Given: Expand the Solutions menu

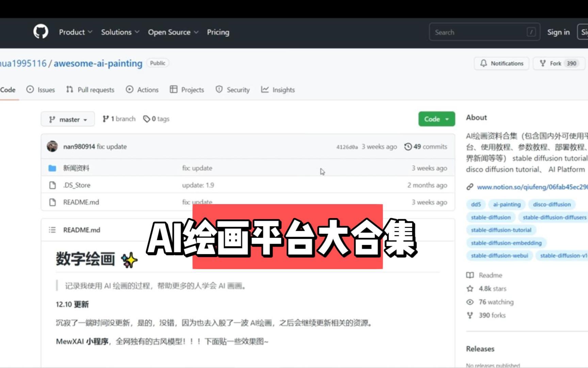Looking at the screenshot, I should pyautogui.click(x=120, y=32).
